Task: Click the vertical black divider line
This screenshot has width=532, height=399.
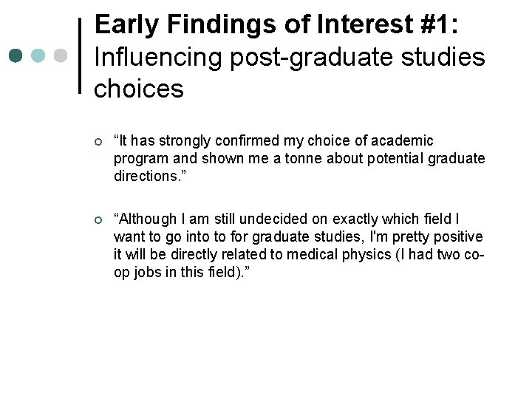Action: tap(81, 55)
